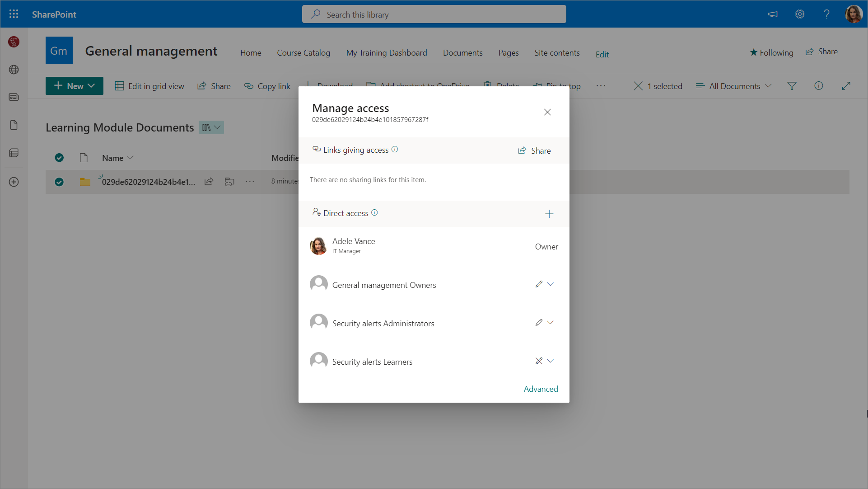Image resolution: width=868 pixels, height=489 pixels.
Task: Open the details pane info icon
Action: click(x=819, y=86)
